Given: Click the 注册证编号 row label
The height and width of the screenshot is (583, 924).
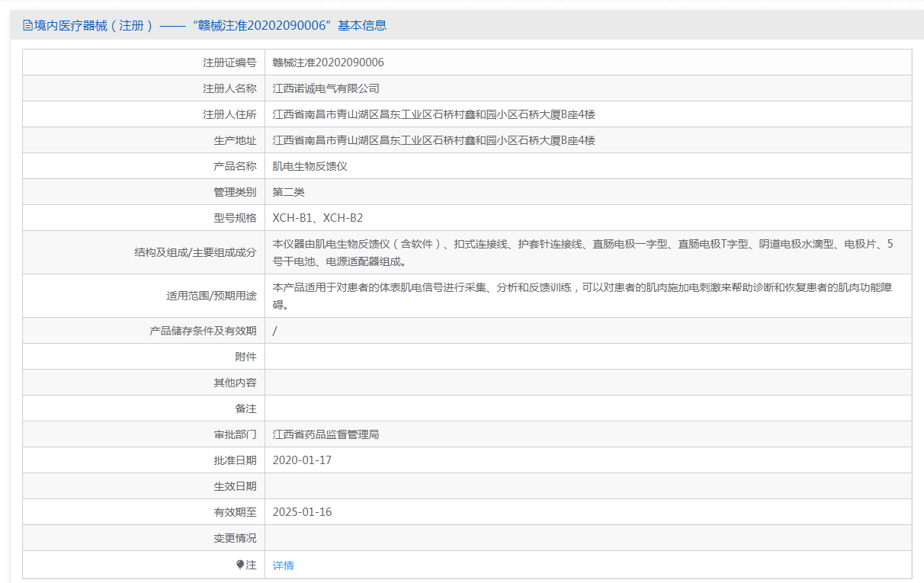Looking at the screenshot, I should 229,62.
